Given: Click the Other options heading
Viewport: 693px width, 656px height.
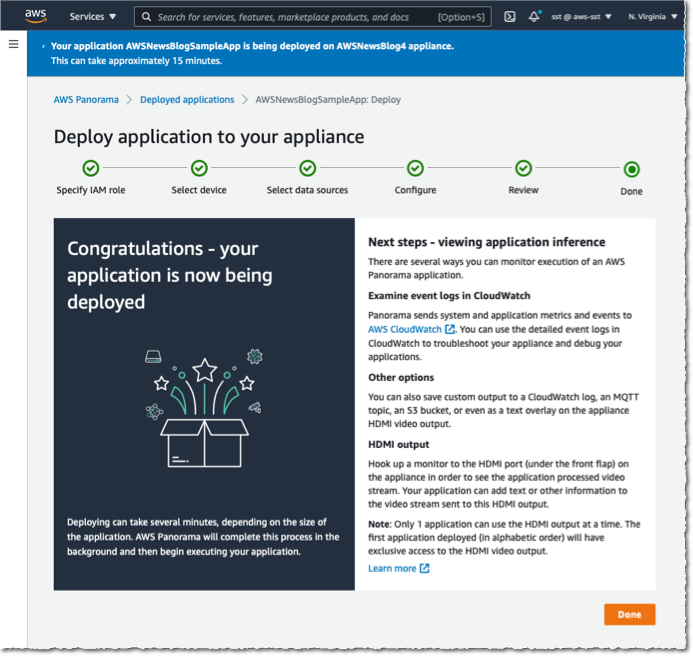Looking at the screenshot, I should coord(401,378).
